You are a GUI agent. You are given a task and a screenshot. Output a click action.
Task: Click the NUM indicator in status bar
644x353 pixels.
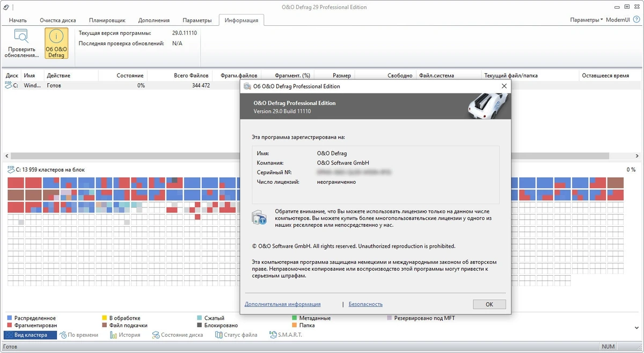608,347
